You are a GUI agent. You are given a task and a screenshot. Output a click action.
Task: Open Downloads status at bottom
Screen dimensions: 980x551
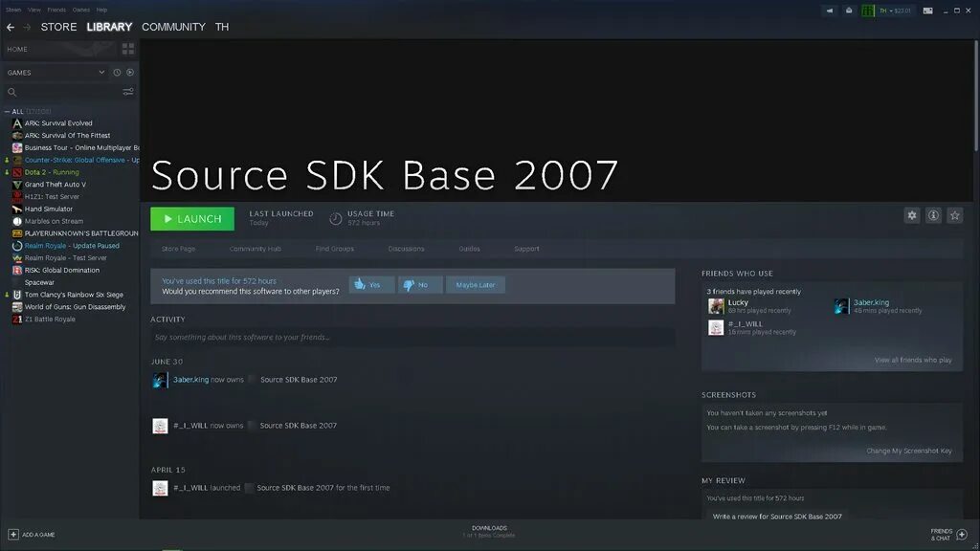tap(489, 532)
